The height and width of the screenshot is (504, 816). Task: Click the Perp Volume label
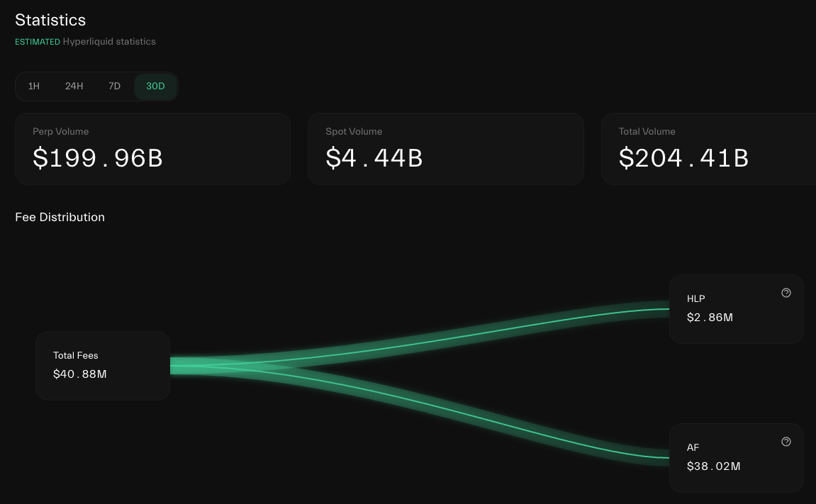pyautogui.click(x=61, y=131)
